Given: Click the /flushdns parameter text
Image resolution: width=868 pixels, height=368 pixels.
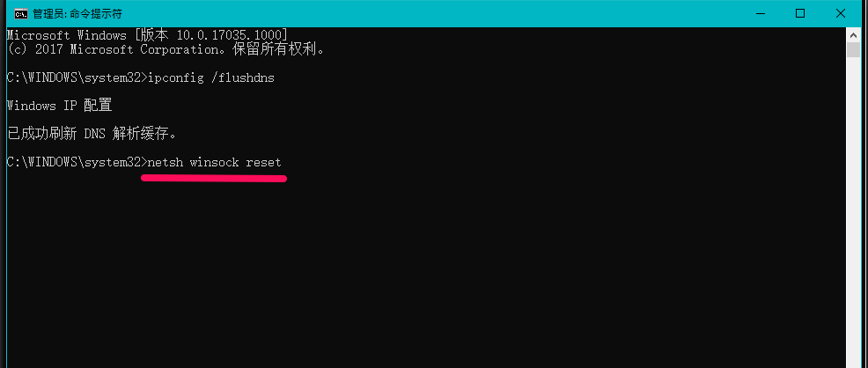Looking at the screenshot, I should (x=242, y=78).
